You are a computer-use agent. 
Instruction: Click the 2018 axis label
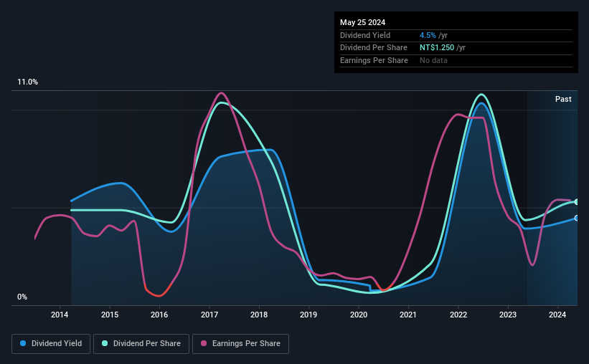[259, 315]
